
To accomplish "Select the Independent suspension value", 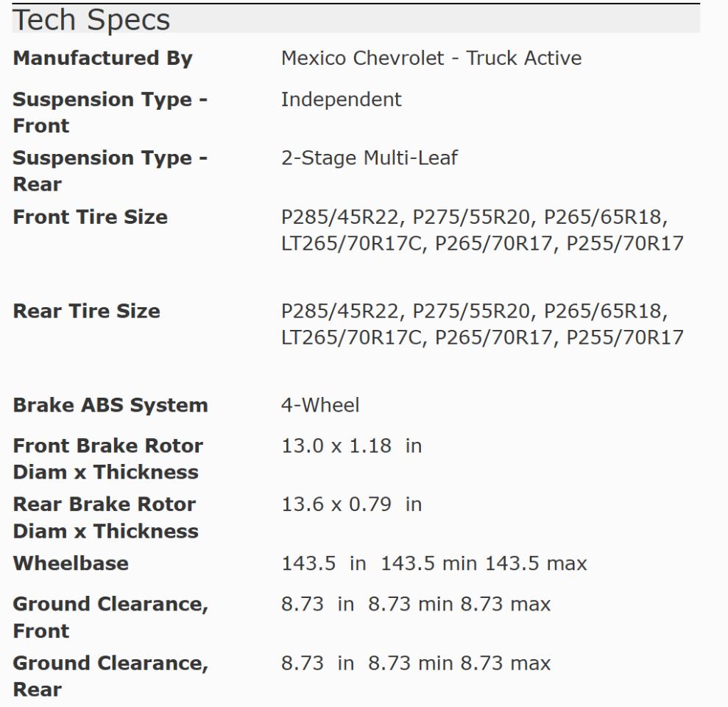I will point(342,99).
